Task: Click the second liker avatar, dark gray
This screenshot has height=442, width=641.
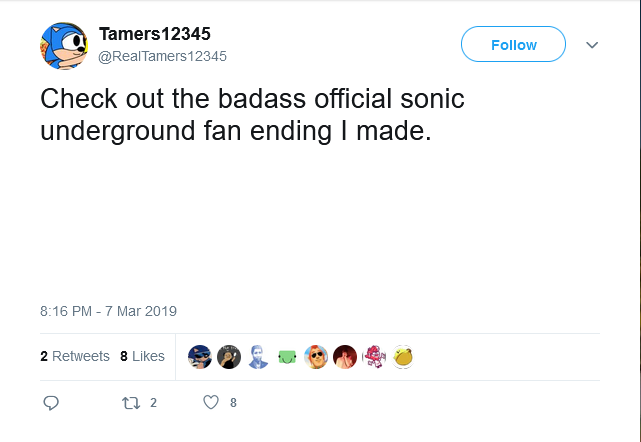Action: pyautogui.click(x=229, y=356)
